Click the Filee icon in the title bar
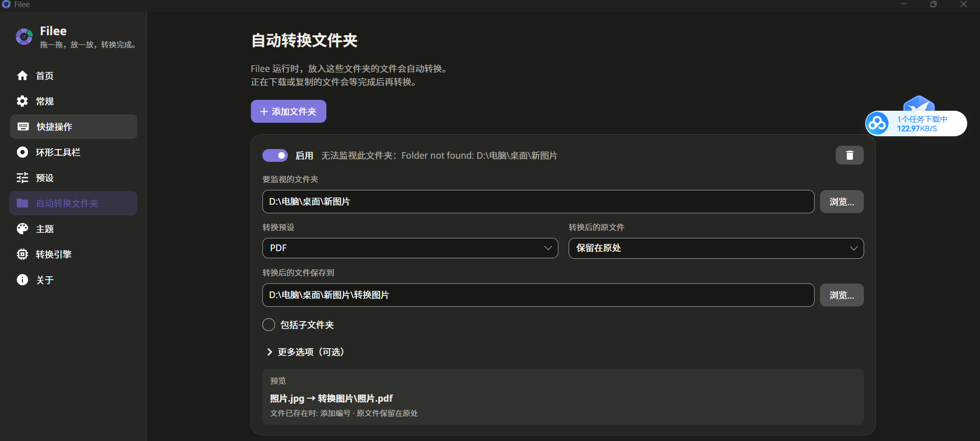 point(6,5)
